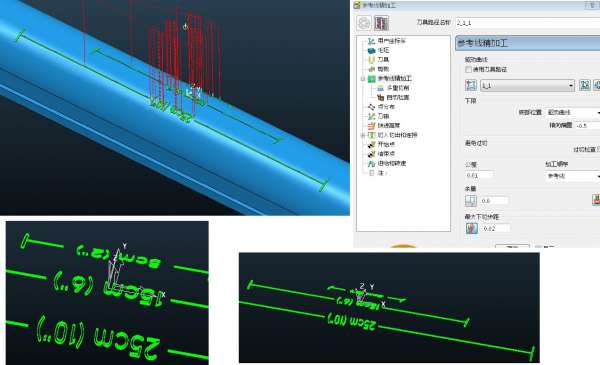Open the 毛坯 block page icon
The image size is (600, 365).
pos(371,50)
